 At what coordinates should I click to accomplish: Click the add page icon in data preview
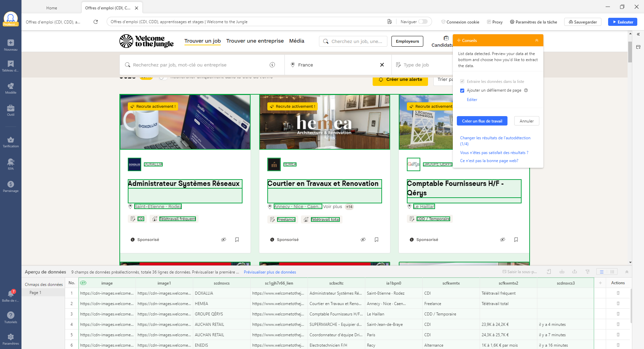tap(549, 272)
